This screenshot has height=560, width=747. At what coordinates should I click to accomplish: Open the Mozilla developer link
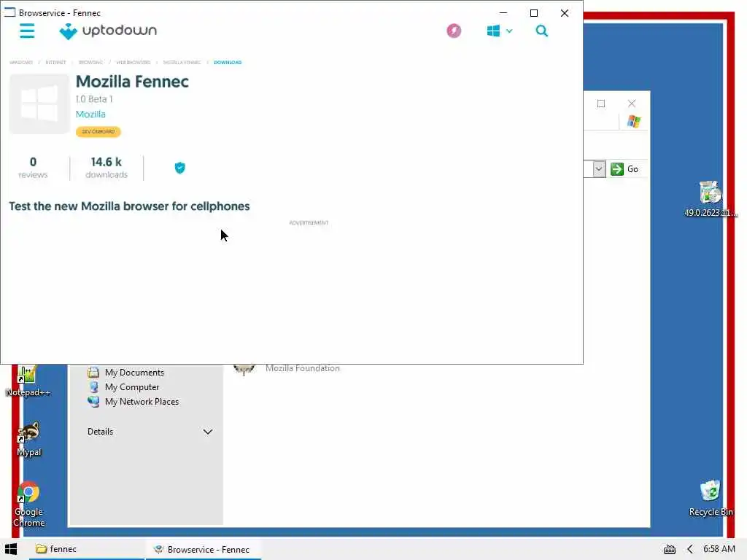90,114
